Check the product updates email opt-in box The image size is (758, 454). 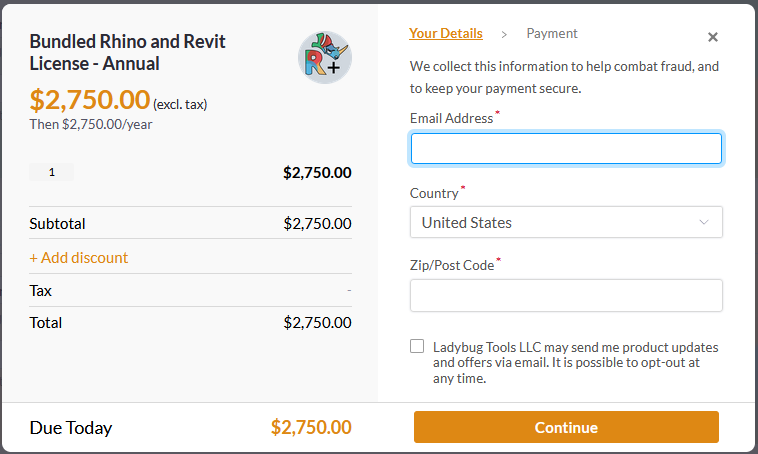(x=417, y=346)
